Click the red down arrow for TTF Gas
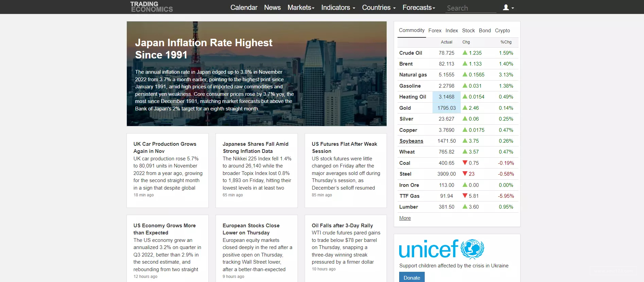Screen dimensions: 644x282 coord(465,196)
